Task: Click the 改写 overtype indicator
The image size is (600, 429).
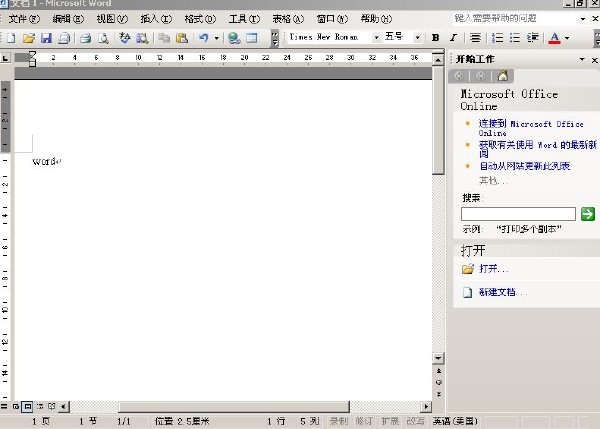Action: (416, 421)
